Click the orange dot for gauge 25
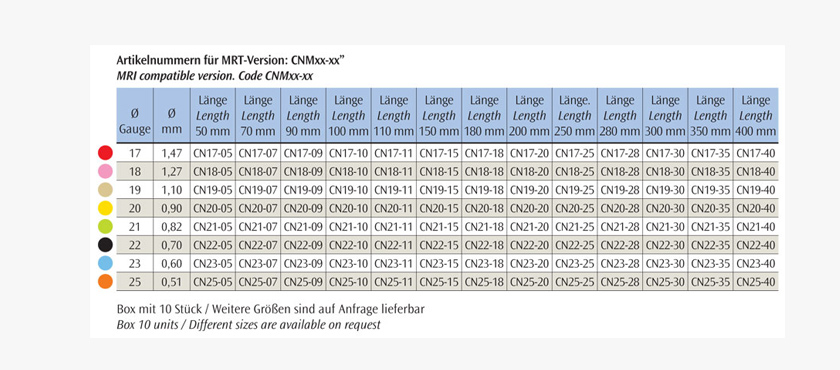 pos(106,281)
